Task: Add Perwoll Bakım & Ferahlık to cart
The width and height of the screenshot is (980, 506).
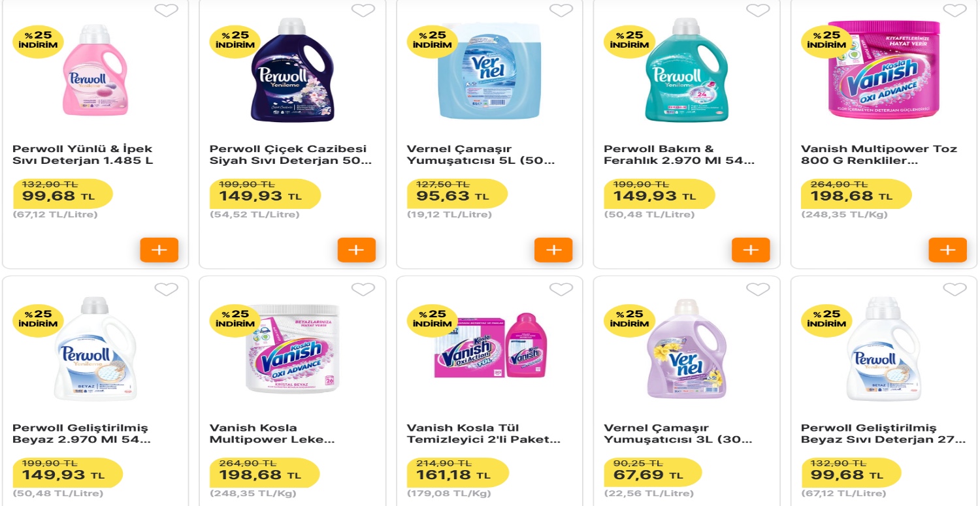Action: (751, 250)
